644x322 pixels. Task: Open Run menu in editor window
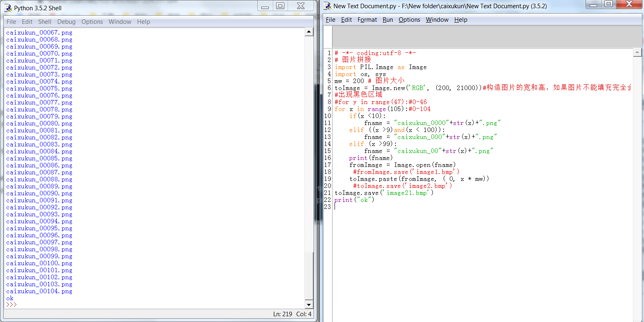tap(388, 20)
